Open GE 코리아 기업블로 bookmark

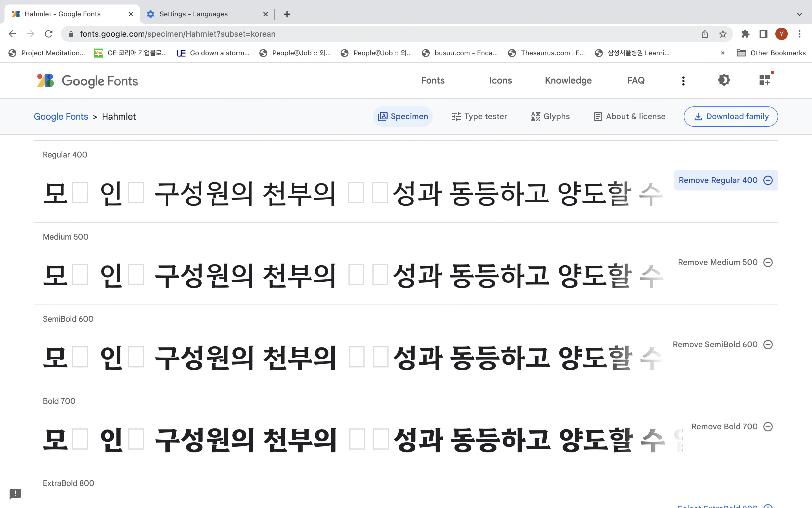point(131,53)
